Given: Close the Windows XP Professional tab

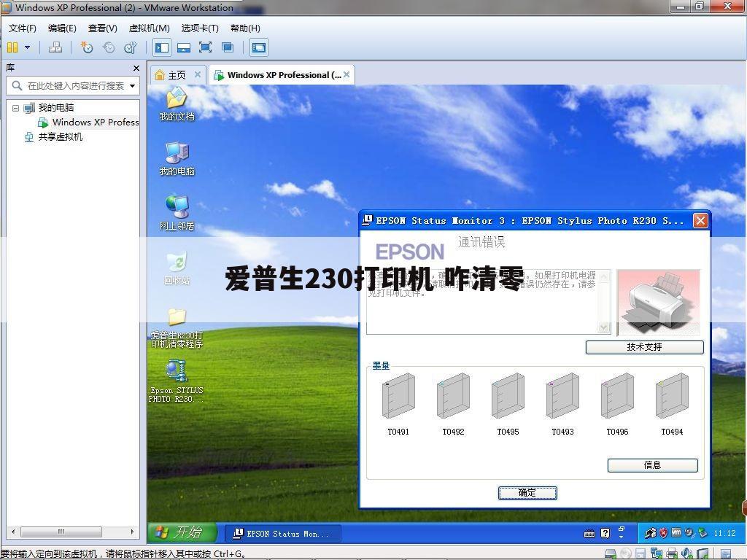Looking at the screenshot, I should [x=347, y=75].
